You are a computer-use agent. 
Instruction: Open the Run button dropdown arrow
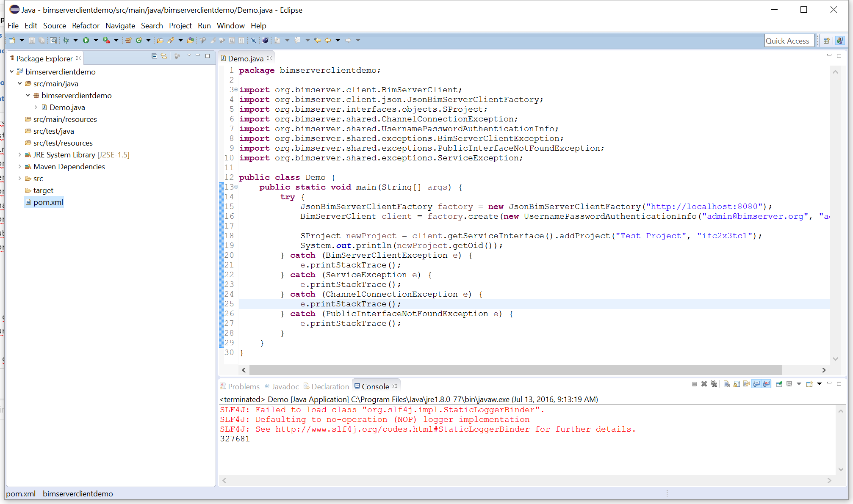96,40
